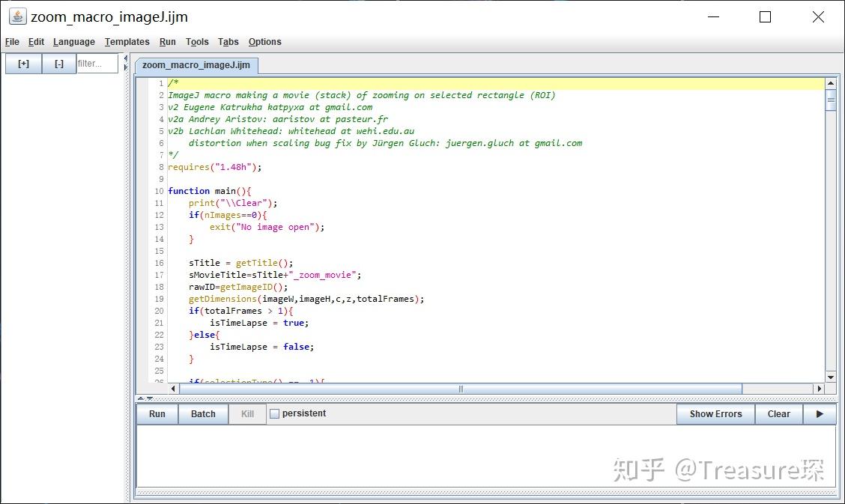Open the Run menu
Screen dimensions: 845x504
click(x=168, y=42)
